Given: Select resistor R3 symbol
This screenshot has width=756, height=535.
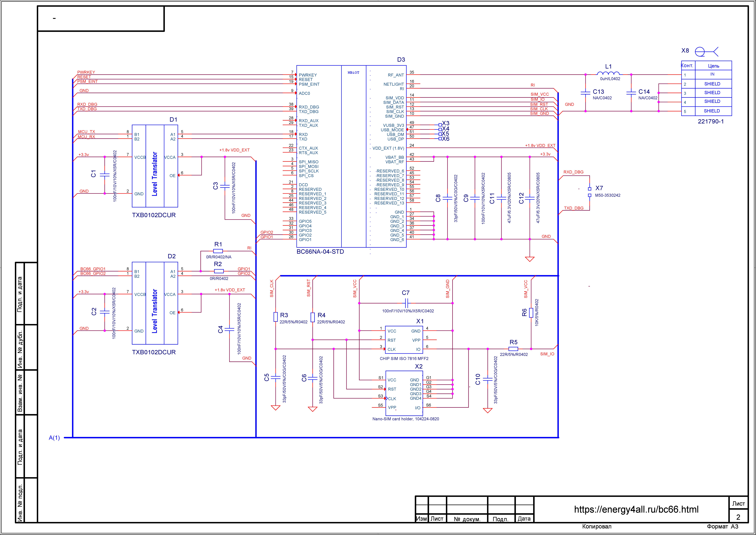Looking at the screenshot, I should coord(276,317).
